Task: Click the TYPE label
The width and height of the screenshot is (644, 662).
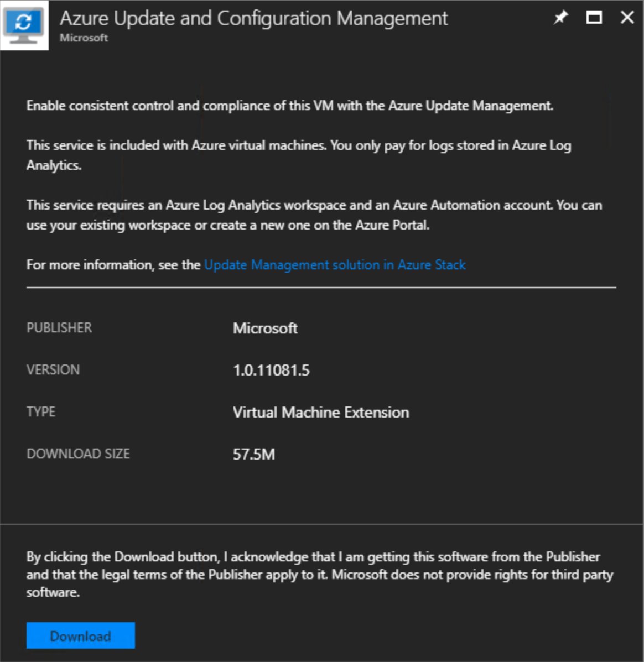Action: pos(41,411)
